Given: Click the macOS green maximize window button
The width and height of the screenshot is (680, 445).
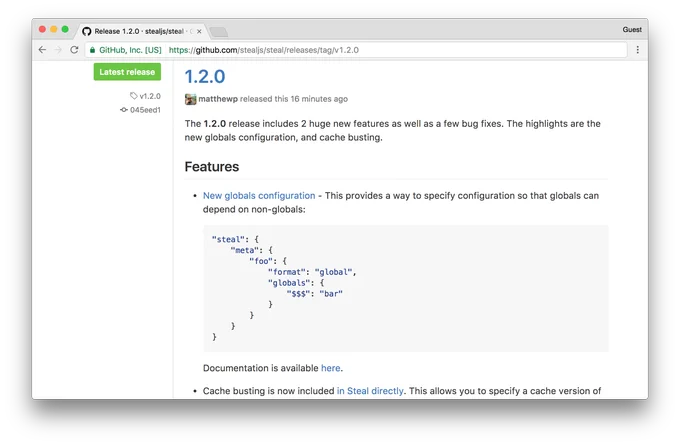Looking at the screenshot, I should pyautogui.click(x=65, y=29).
